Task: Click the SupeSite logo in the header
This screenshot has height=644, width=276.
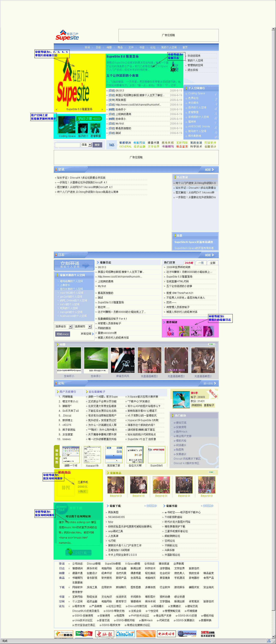Action: 67,35
